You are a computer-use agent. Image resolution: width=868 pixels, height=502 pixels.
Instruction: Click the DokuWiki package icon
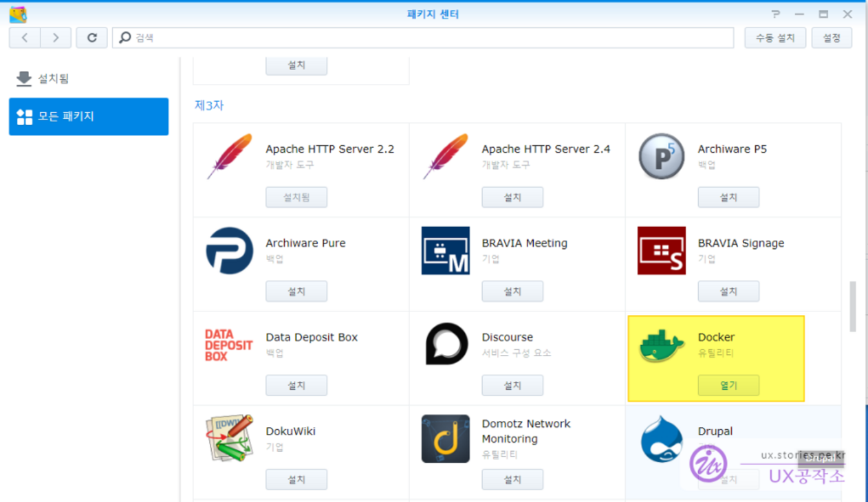pyautogui.click(x=230, y=439)
